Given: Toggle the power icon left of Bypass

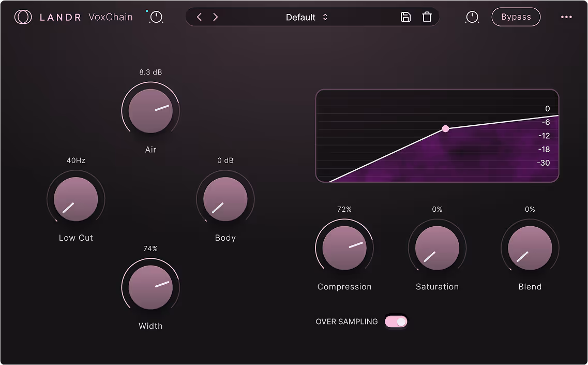Looking at the screenshot, I should click(x=472, y=17).
